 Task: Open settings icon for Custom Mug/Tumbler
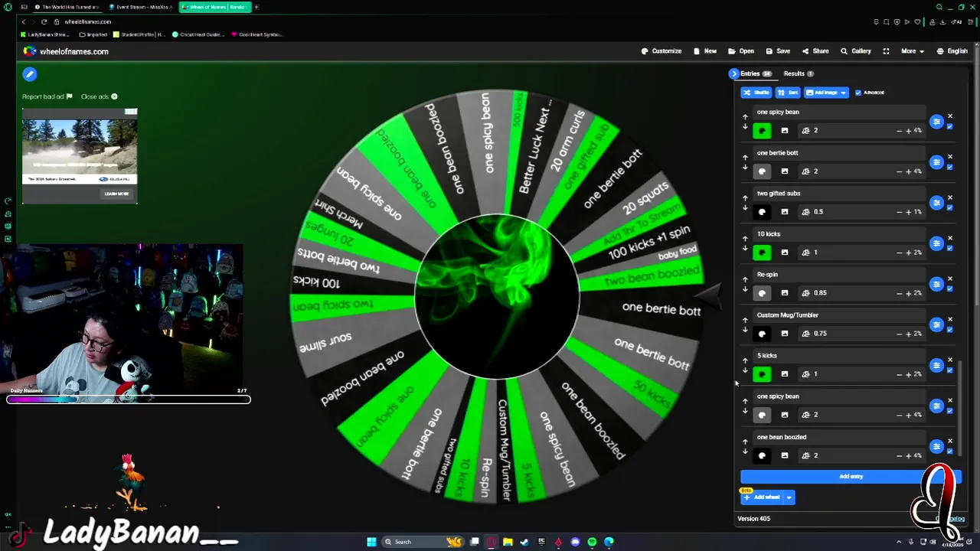[936, 324]
